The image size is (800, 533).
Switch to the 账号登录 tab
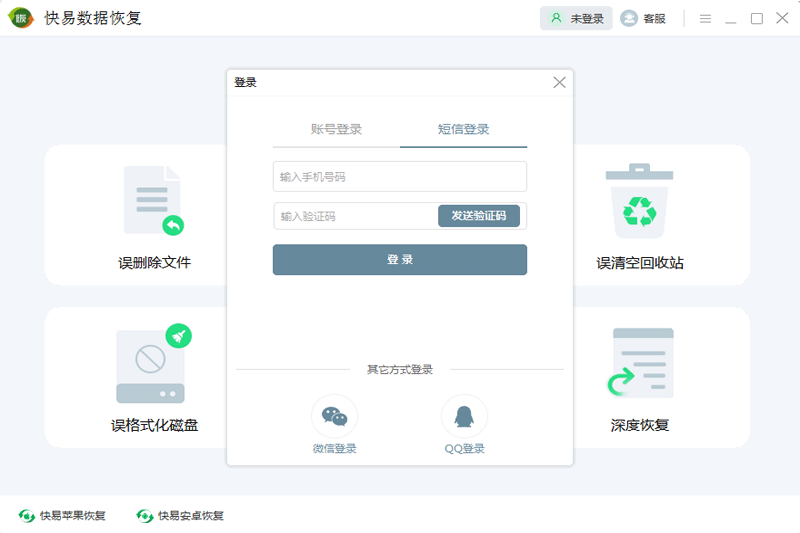pyautogui.click(x=336, y=130)
